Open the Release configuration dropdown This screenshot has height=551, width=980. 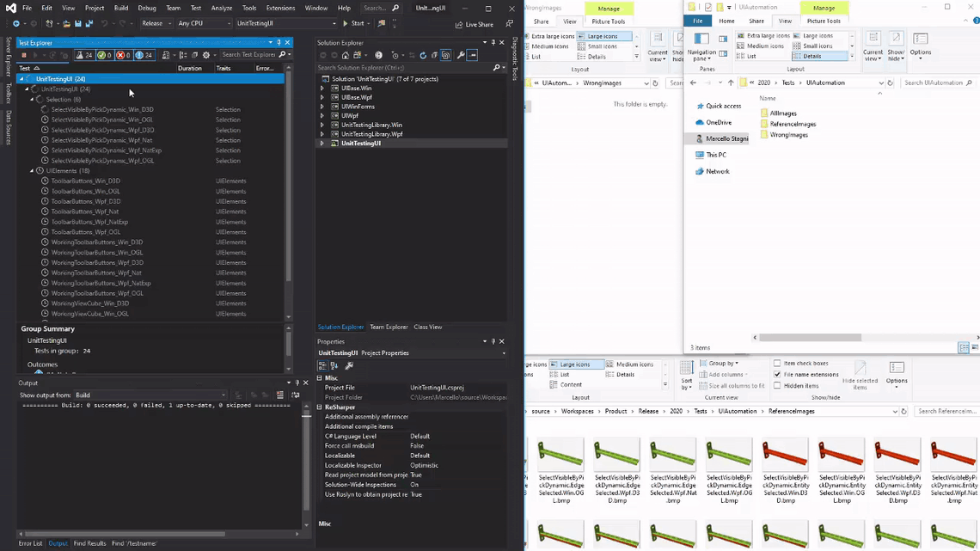(156, 23)
